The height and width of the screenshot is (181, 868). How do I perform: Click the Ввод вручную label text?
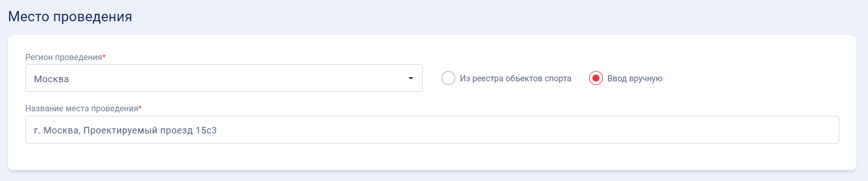pyautogui.click(x=635, y=78)
